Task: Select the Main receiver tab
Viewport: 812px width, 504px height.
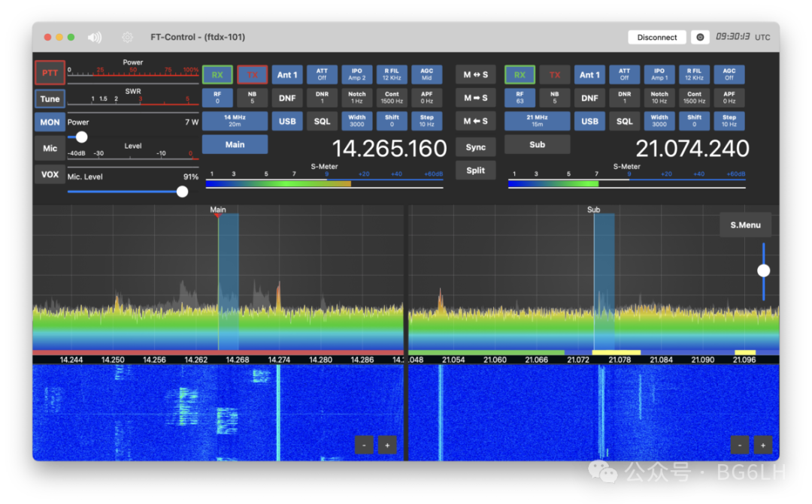Action: pos(235,144)
